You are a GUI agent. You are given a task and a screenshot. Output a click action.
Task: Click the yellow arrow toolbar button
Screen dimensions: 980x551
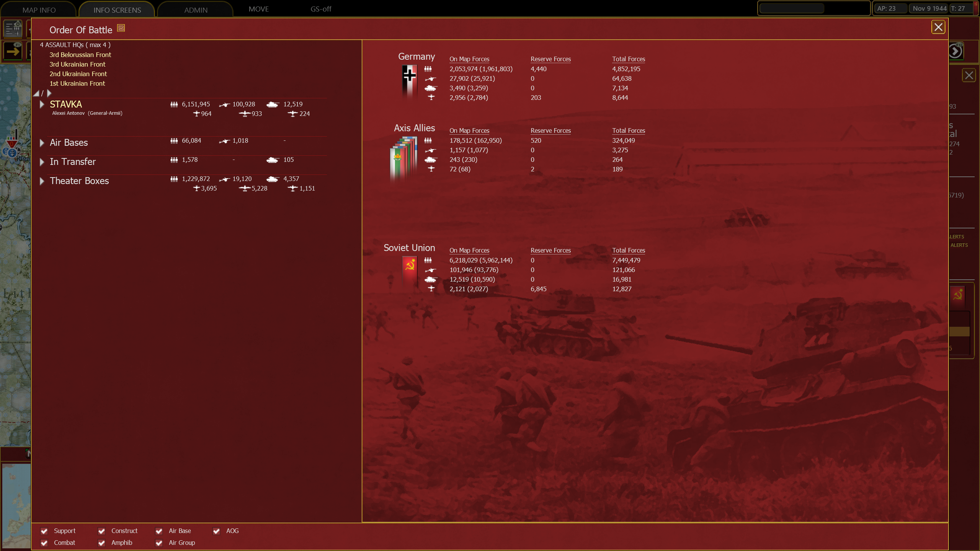click(x=13, y=51)
